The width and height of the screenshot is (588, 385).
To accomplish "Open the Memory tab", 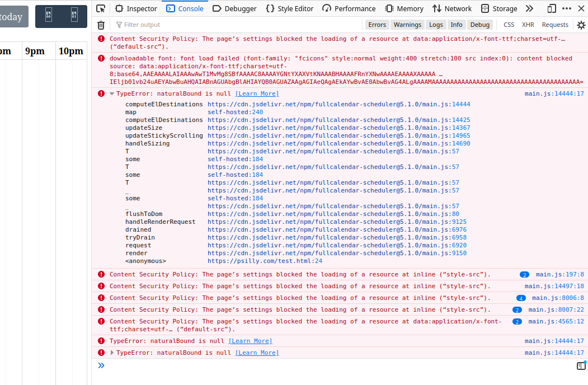I will pos(404,8).
